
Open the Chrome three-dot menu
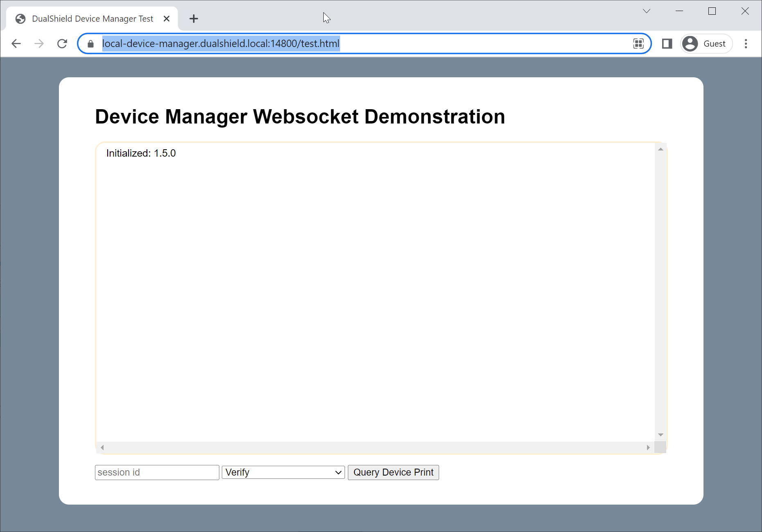click(746, 44)
